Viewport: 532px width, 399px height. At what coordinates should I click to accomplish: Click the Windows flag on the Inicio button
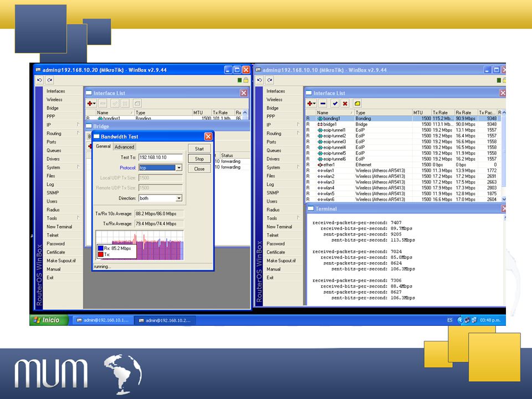tap(37, 320)
